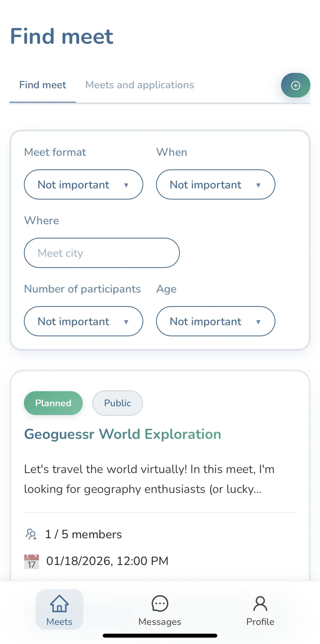Screen dimensions: 320x644
Task: Click into the Meet city input field
Action: (102, 253)
